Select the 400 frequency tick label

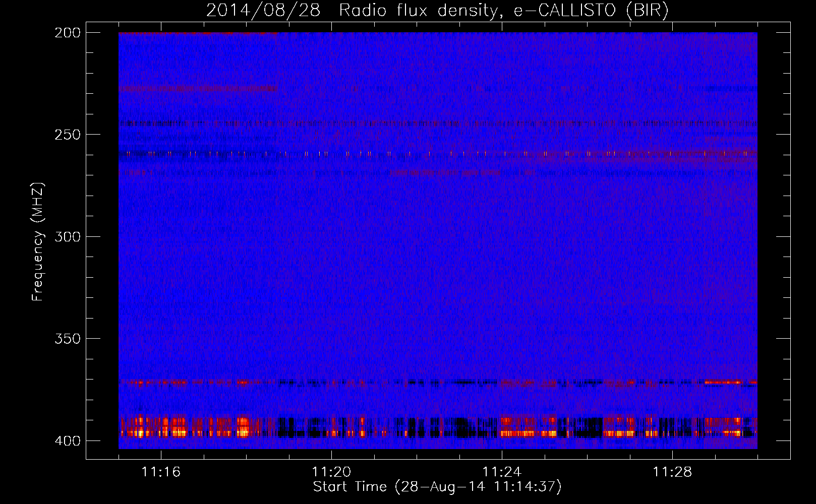[x=68, y=441]
